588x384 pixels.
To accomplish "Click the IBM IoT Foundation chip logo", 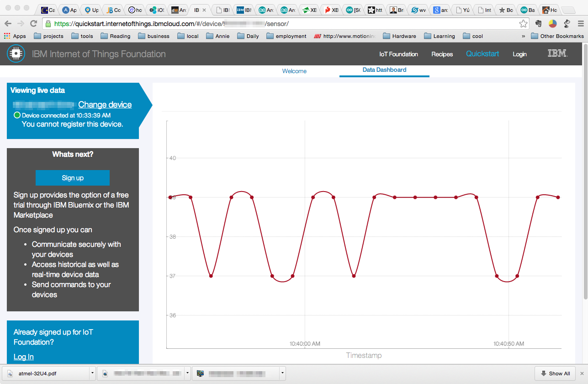I will [x=16, y=54].
